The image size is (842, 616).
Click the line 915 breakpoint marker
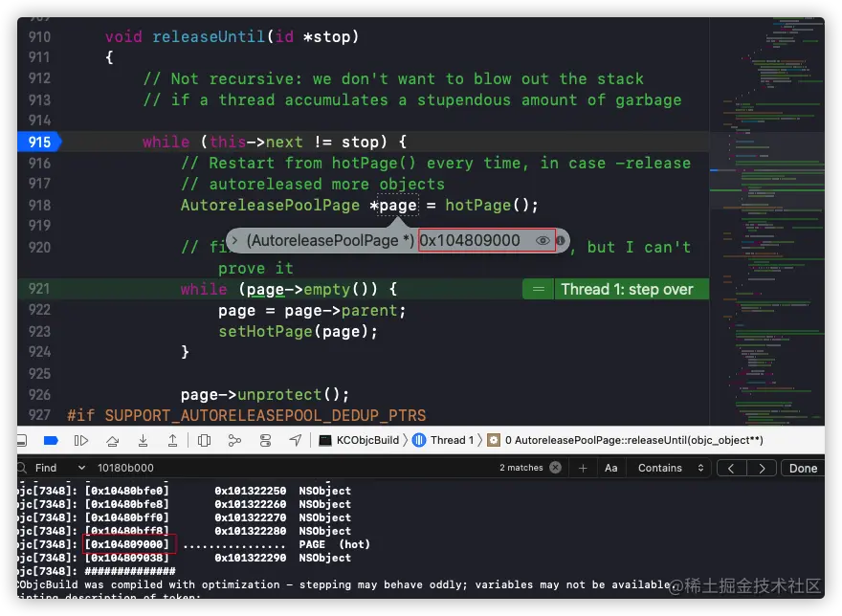(x=39, y=142)
